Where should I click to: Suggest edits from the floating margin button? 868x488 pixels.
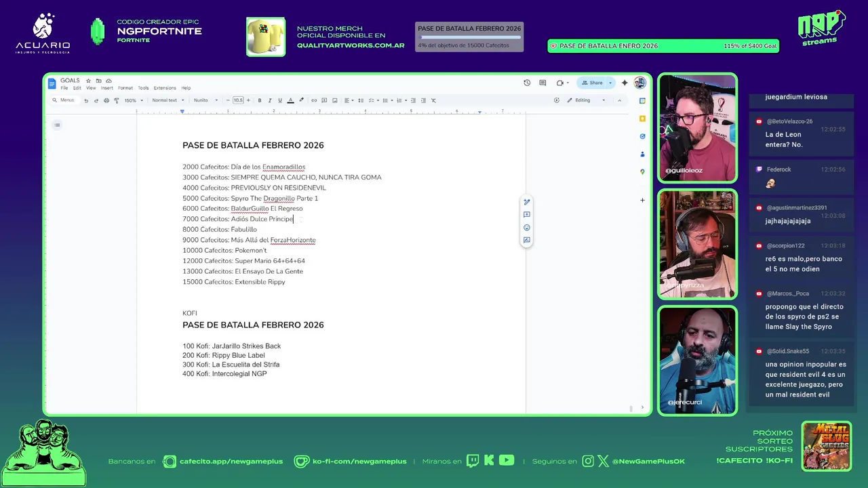tap(527, 240)
